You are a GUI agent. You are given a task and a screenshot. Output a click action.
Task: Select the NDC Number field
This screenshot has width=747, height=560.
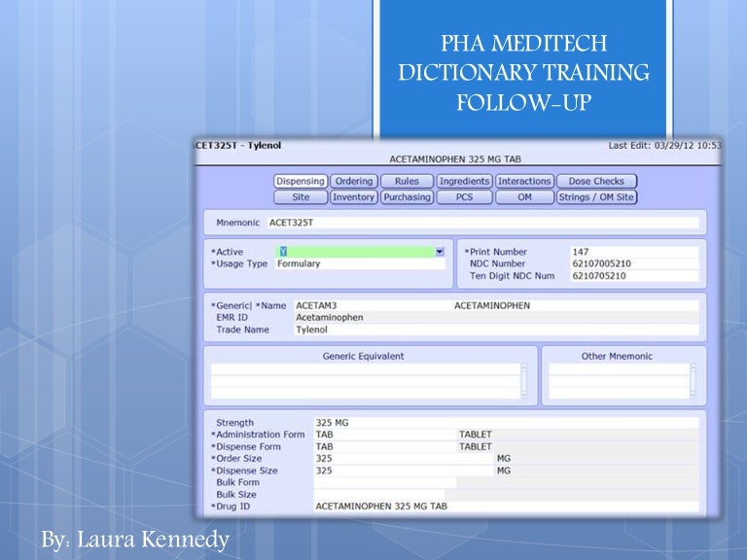coord(633,263)
